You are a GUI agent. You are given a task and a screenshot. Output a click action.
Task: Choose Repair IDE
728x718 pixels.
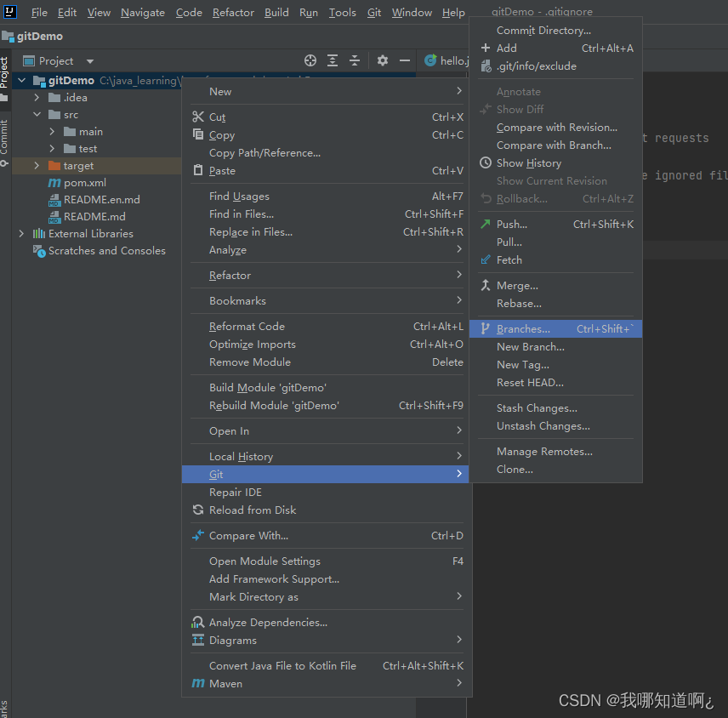coord(327,492)
